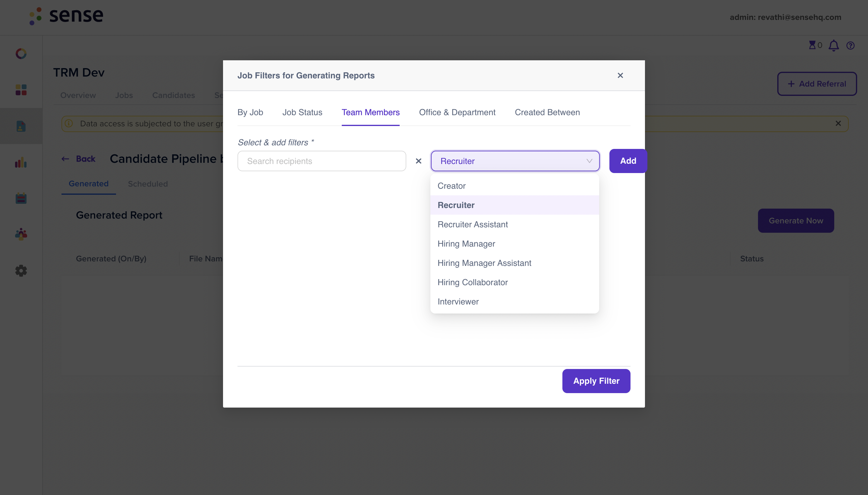
Task: Open the settings gear in sidebar
Action: point(21,270)
